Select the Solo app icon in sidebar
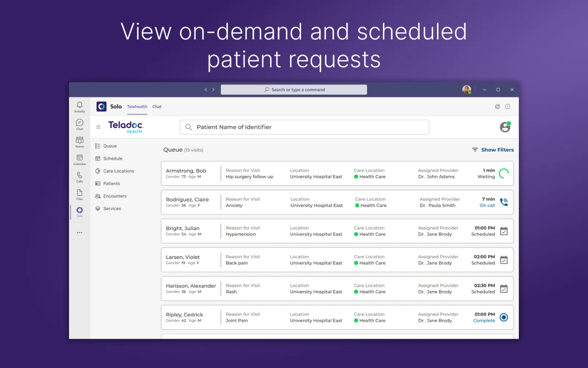This screenshot has height=368, width=588. pos(79,212)
